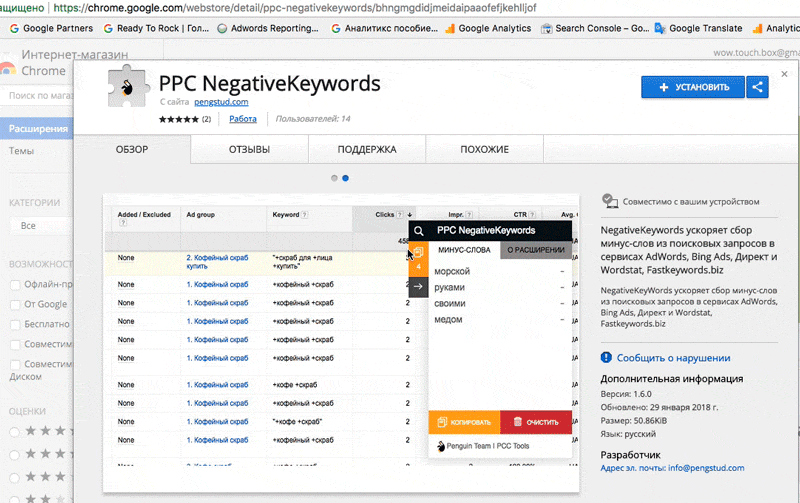Open the Аналитикс пособие bookmark
The width and height of the screenshot is (800, 503).
click(x=385, y=29)
